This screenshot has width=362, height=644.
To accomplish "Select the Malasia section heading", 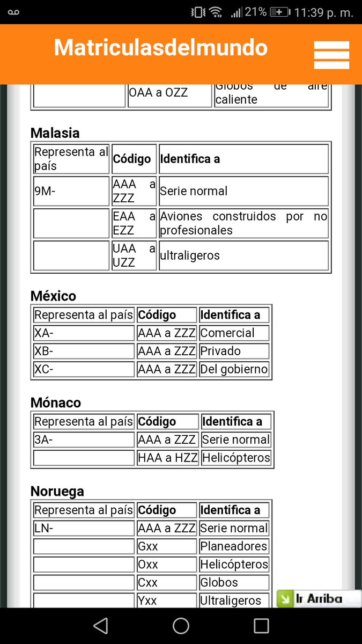I will click(x=55, y=133).
